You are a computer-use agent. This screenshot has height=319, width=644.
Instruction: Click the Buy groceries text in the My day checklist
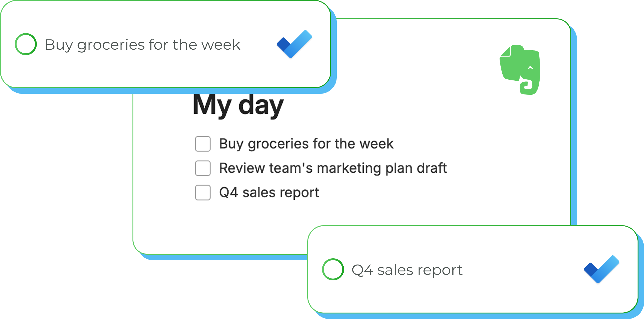(x=306, y=144)
